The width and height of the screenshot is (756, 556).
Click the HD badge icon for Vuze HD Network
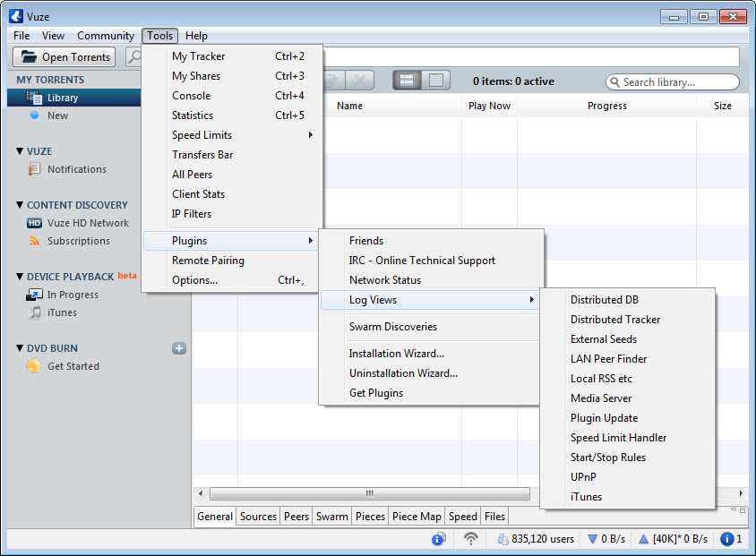coord(34,223)
